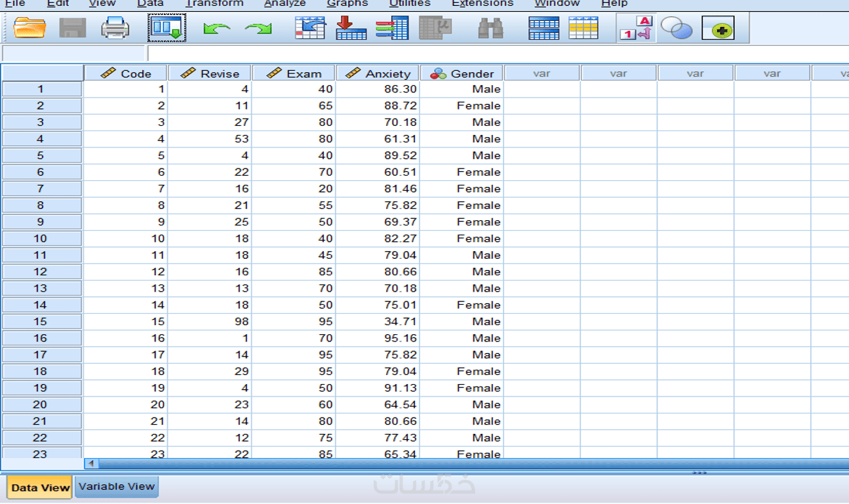The width and height of the screenshot is (849, 504).
Task: Select case row header 20
Action: point(41,404)
